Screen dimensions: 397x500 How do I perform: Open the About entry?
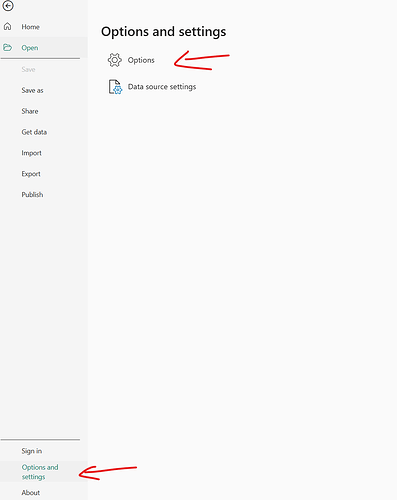(x=31, y=493)
